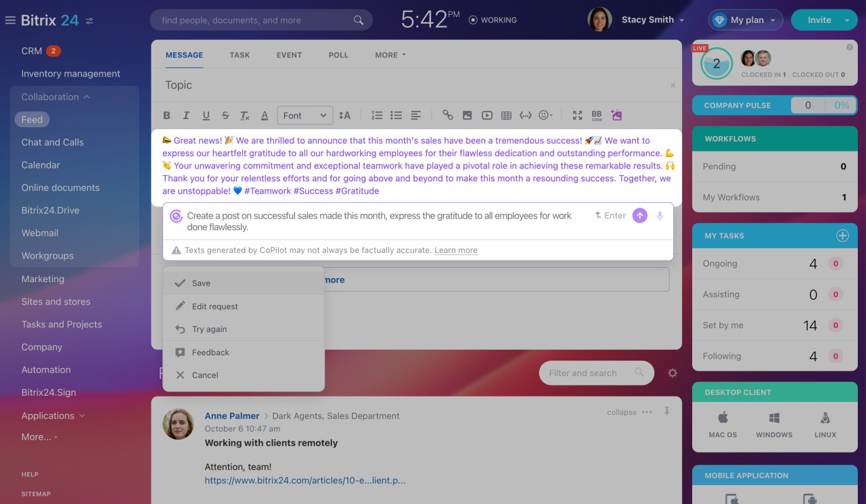Click the Invite button

tap(819, 20)
